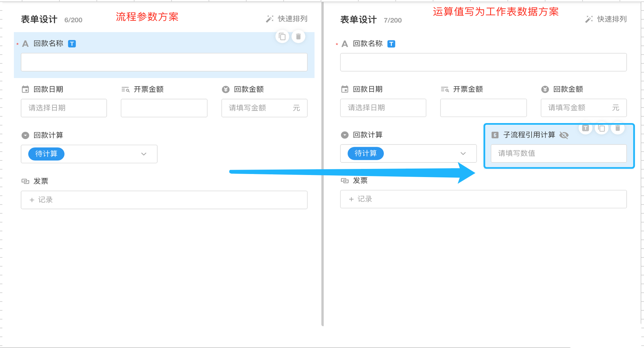
Task: Select the 待计算 tag in left dropdown
Action: click(x=47, y=154)
